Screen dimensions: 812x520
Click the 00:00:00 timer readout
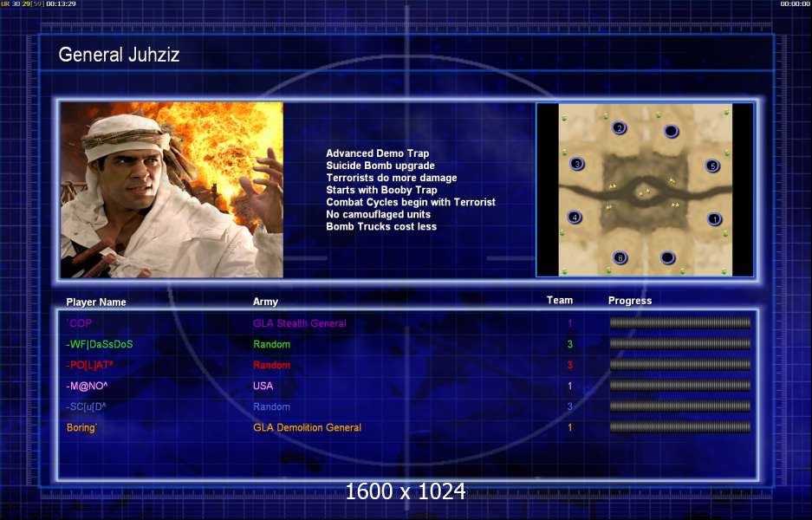pyautogui.click(x=795, y=3)
